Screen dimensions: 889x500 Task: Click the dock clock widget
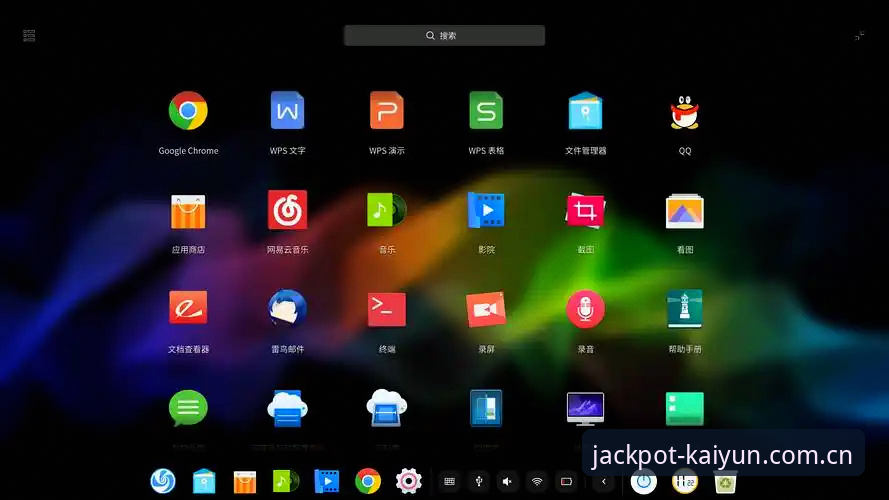685,481
